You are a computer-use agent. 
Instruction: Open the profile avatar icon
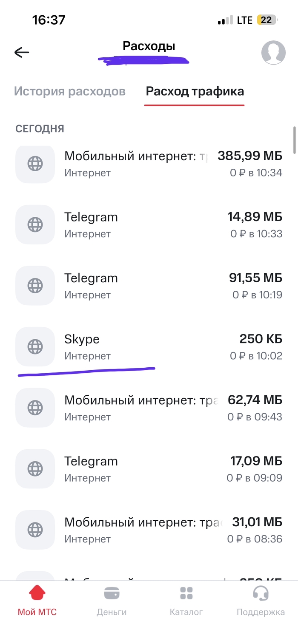coord(273,53)
